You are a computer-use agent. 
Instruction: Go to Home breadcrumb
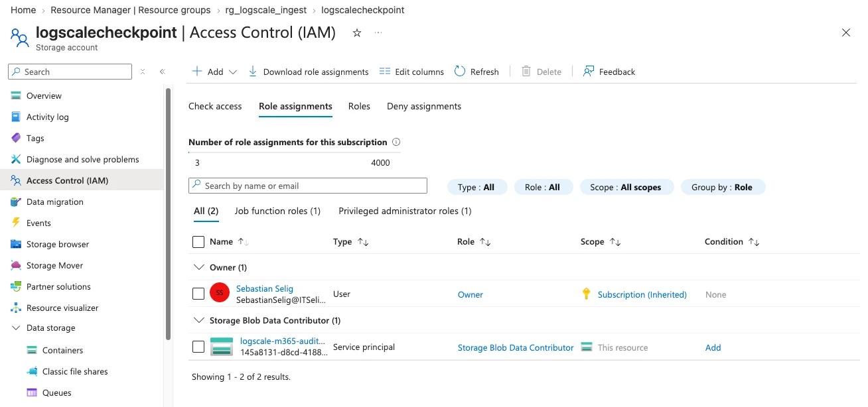click(x=23, y=10)
